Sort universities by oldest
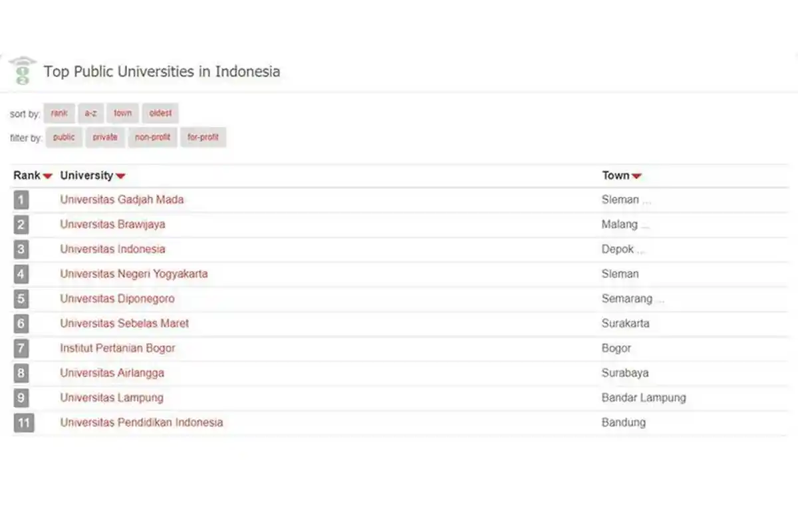The height and width of the screenshot is (532, 798). click(x=160, y=114)
